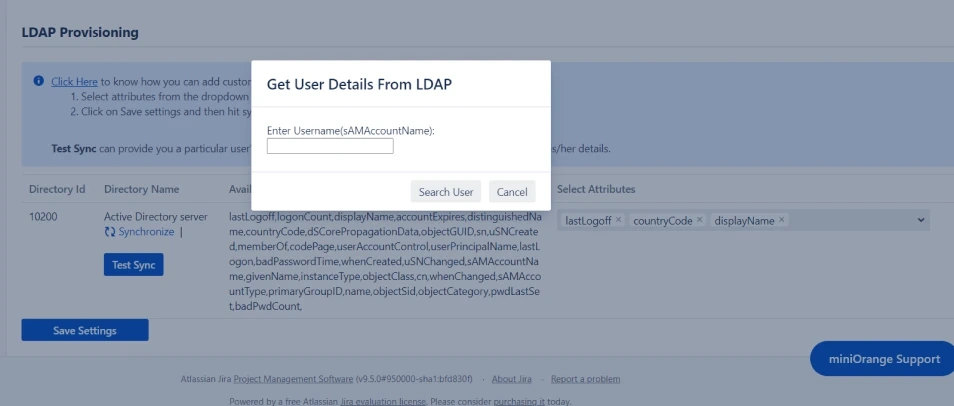Click the Synchronize refresh icon
The width and height of the screenshot is (954, 406).
click(x=110, y=232)
